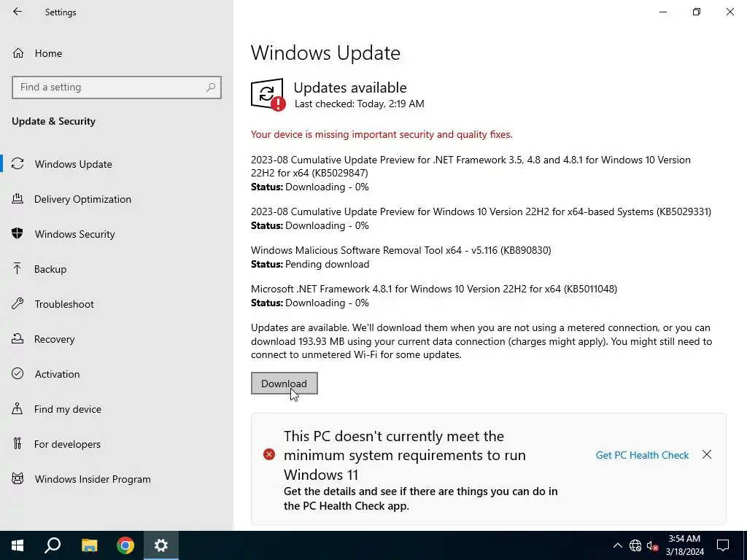Click the Last checked: Today, 2:19 AM text
This screenshot has height=560, width=747.
(360, 104)
